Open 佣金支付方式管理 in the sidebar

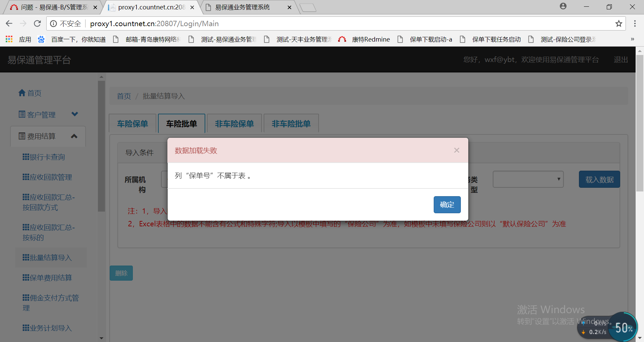51,303
